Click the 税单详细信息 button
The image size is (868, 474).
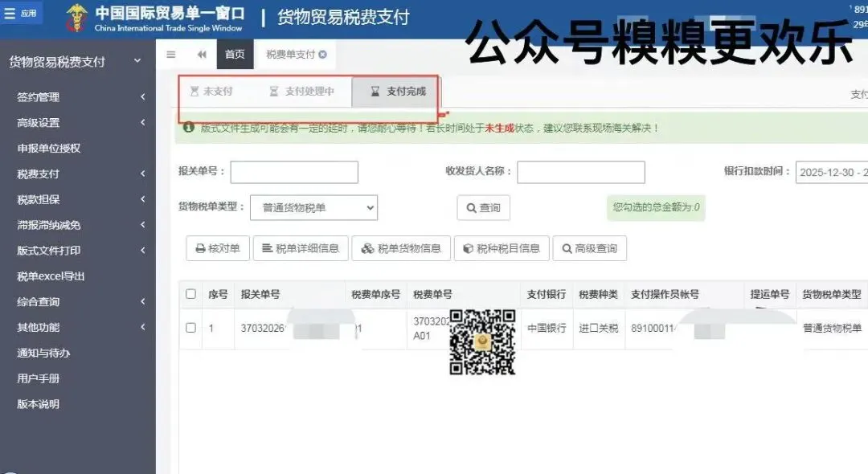point(301,248)
